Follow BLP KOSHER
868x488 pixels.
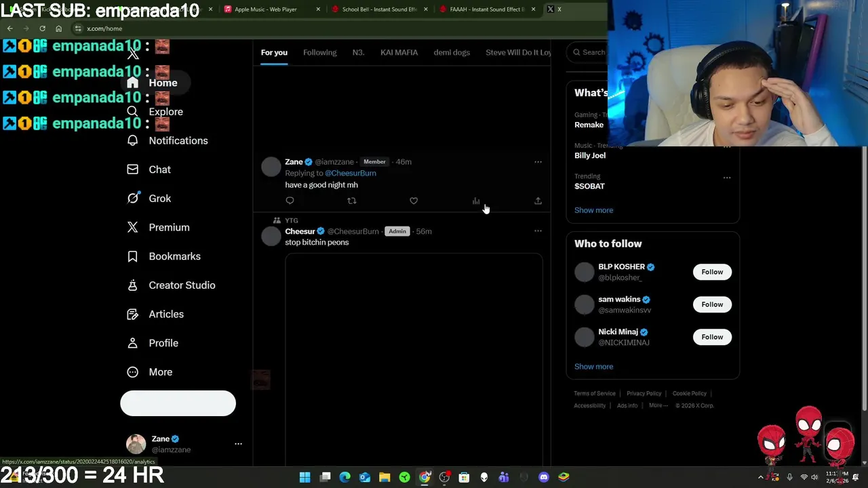712,272
